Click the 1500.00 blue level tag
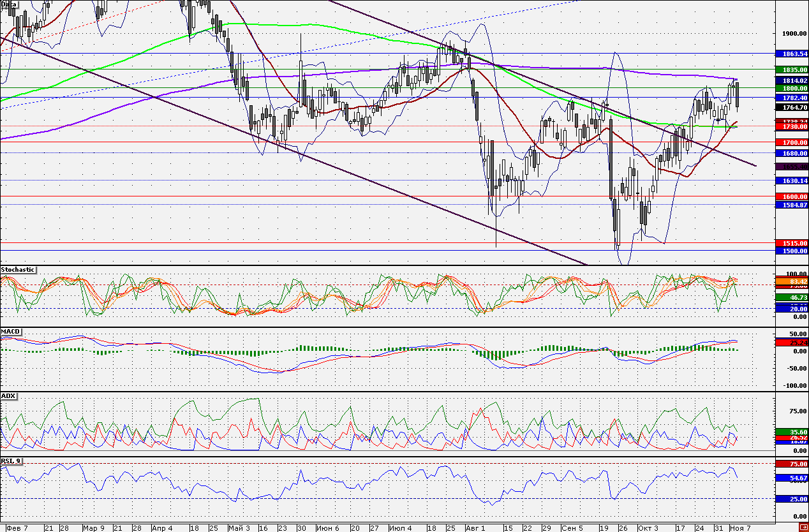 pyautogui.click(x=791, y=251)
